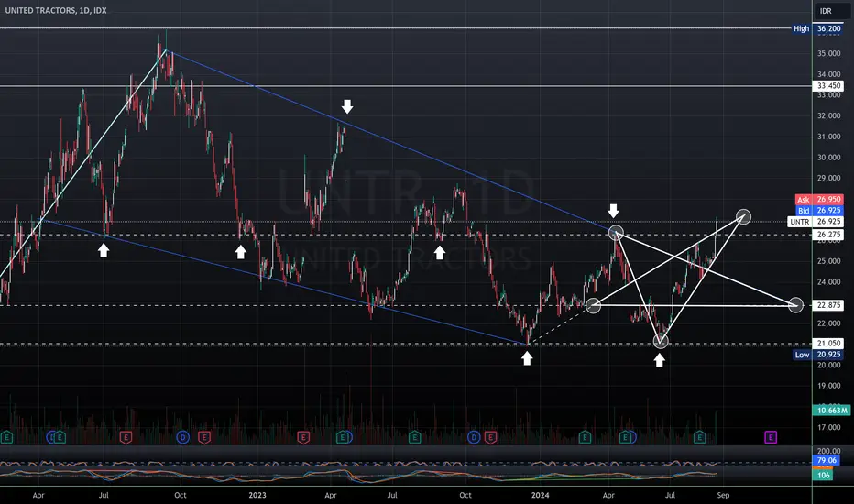854x504 pixels.
Task: Click the red earnings marker after Oct 2022
Action: (x=204, y=437)
